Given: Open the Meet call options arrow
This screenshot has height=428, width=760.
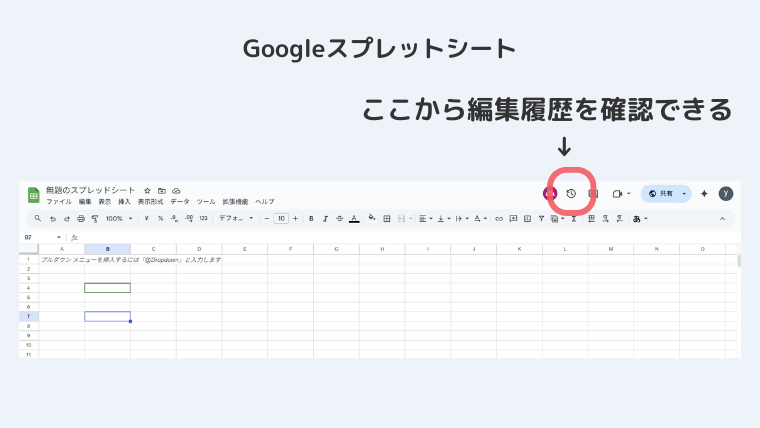Looking at the screenshot, I should pyautogui.click(x=629, y=193).
